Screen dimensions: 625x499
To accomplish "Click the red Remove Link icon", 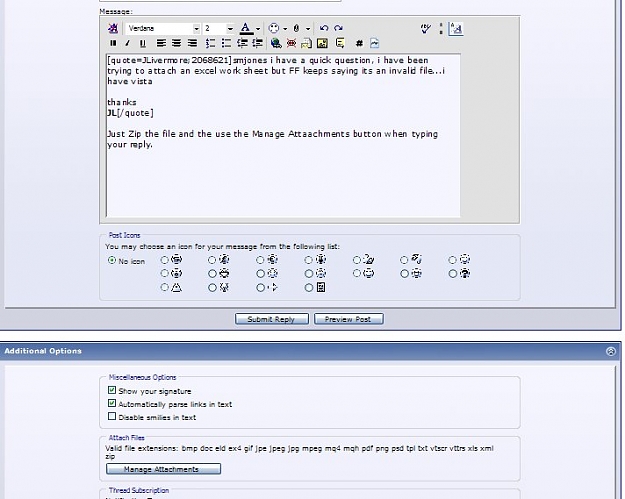I will tap(291, 43).
